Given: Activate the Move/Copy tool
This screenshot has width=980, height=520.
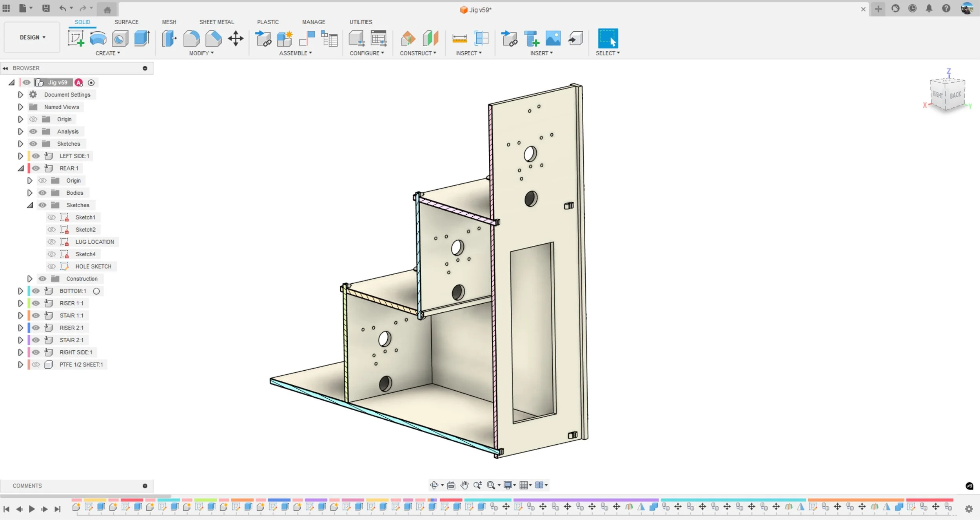Looking at the screenshot, I should pyautogui.click(x=236, y=38).
